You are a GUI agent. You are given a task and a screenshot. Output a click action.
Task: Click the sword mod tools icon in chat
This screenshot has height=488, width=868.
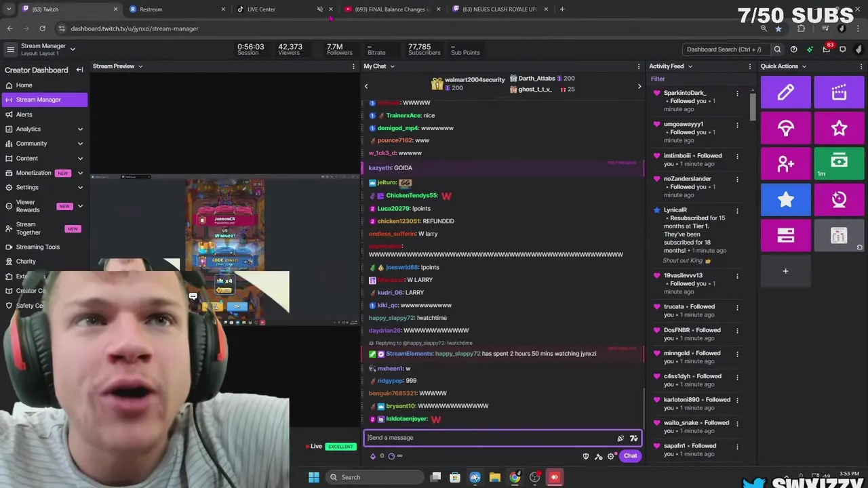tap(598, 456)
